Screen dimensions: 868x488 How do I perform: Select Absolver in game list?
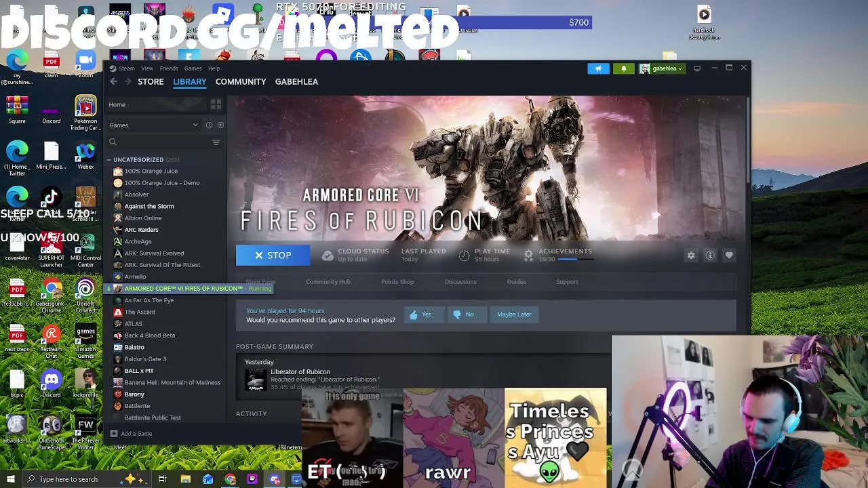(x=136, y=195)
